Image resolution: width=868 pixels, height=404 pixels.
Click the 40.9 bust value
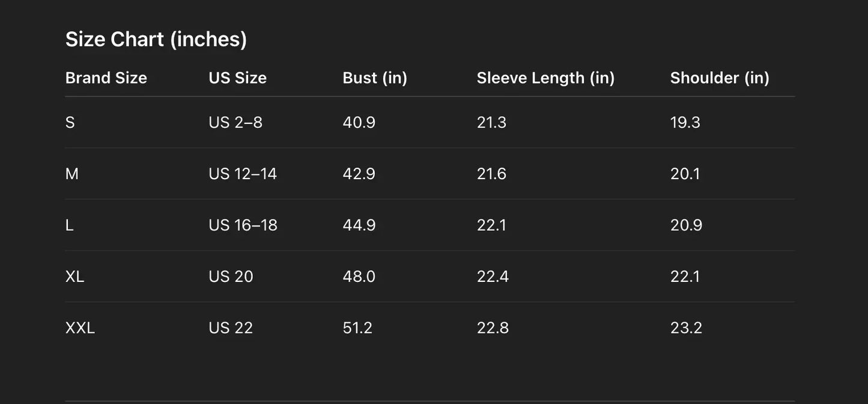click(359, 123)
